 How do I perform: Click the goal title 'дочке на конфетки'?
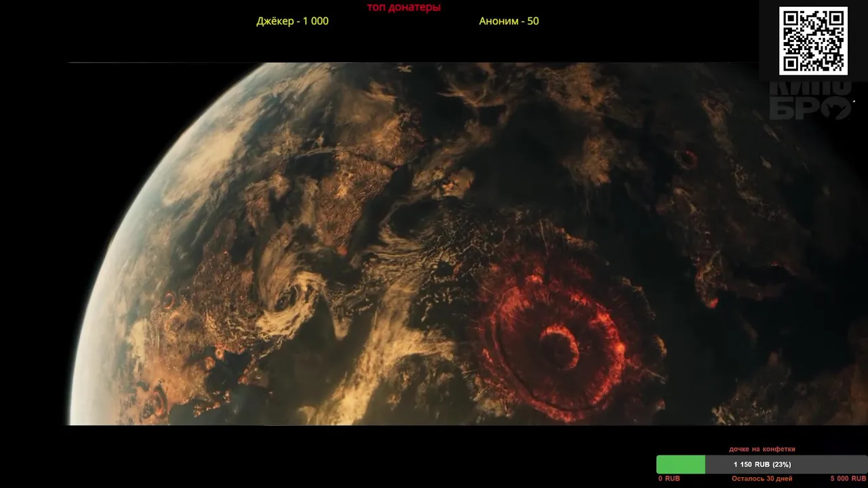pyautogui.click(x=762, y=449)
